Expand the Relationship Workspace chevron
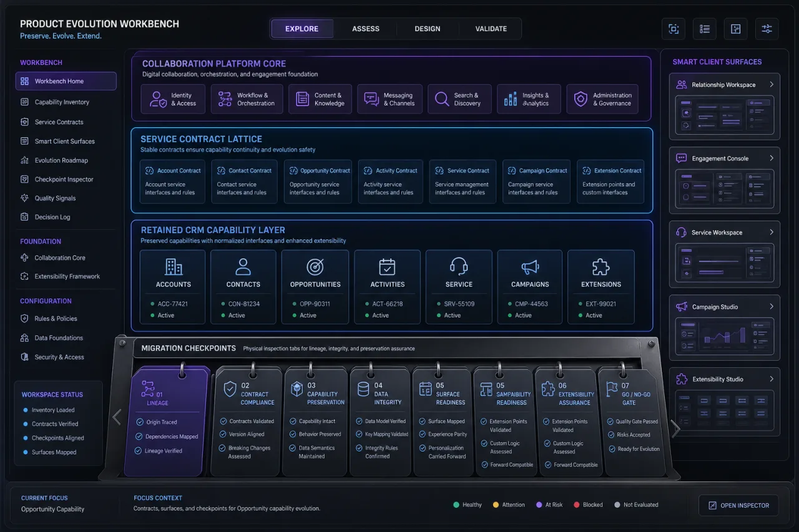Viewport: 799px width, 532px height. [x=772, y=84]
